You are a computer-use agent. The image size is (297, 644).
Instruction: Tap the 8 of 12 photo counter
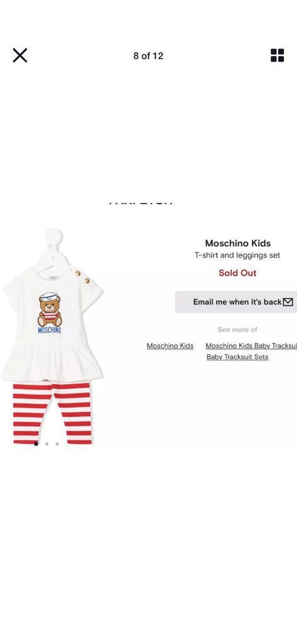pyautogui.click(x=148, y=56)
